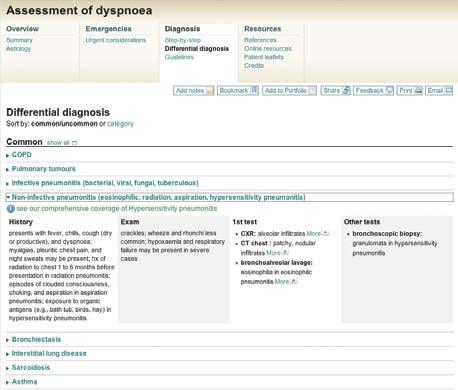Click the Email button
Viewport: 458px width, 390px height.
(439, 91)
